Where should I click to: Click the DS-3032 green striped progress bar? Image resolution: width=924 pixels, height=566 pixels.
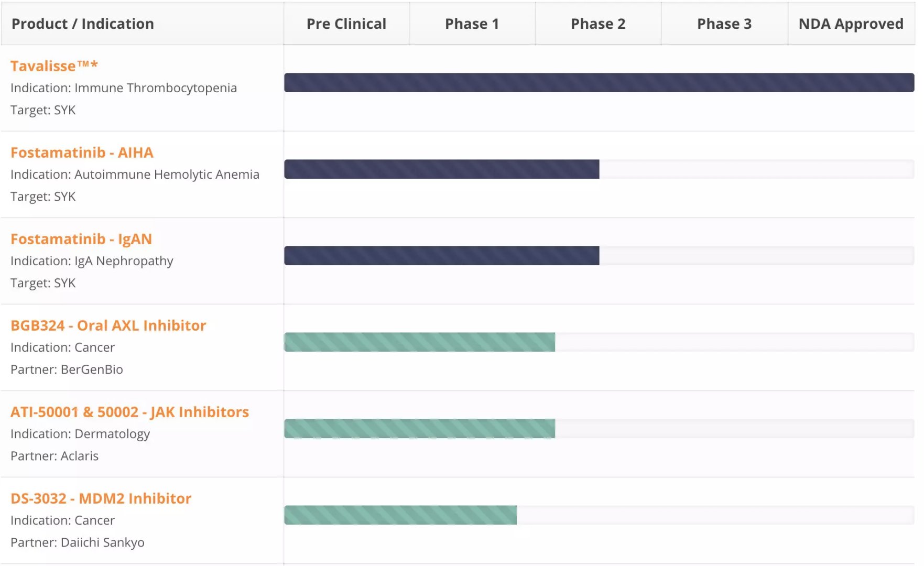tap(400, 515)
